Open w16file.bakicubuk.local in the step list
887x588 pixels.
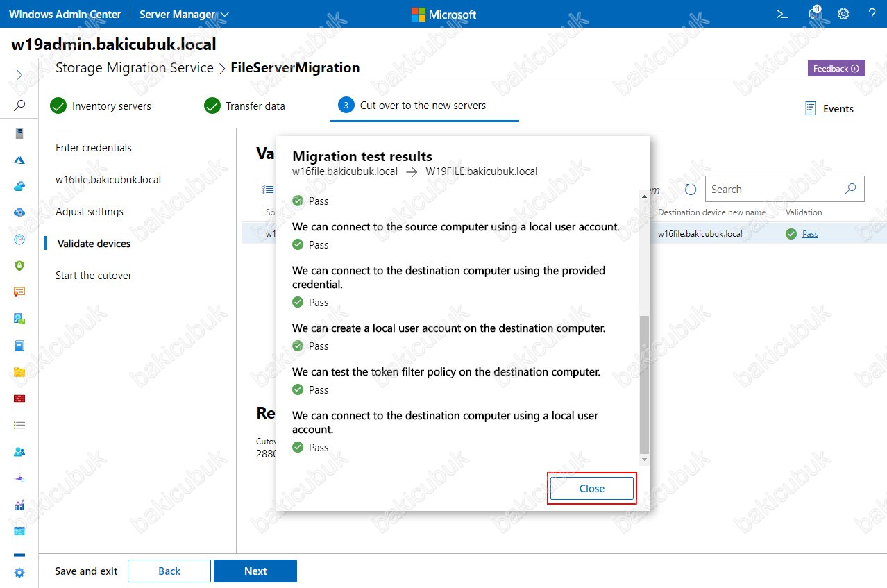[x=108, y=180]
